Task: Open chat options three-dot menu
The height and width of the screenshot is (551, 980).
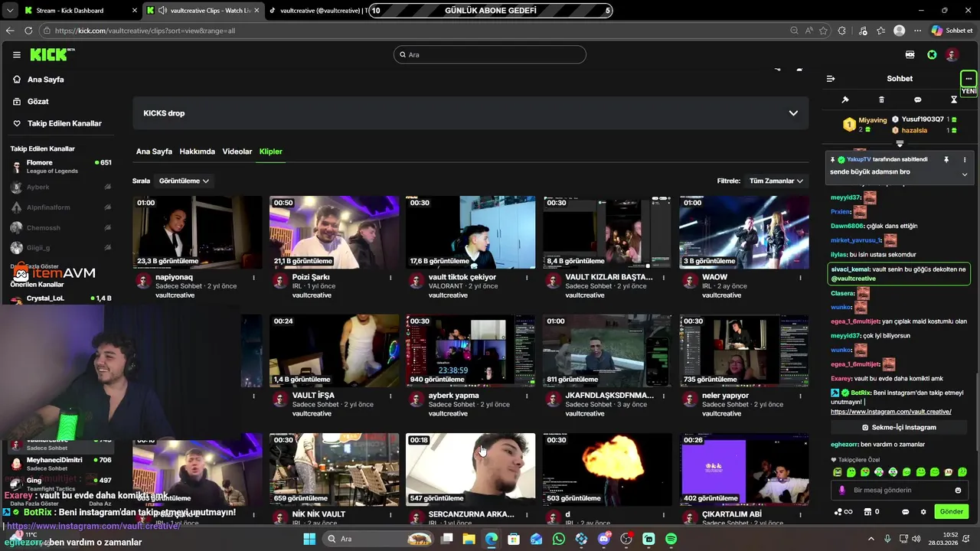Action: (x=969, y=78)
